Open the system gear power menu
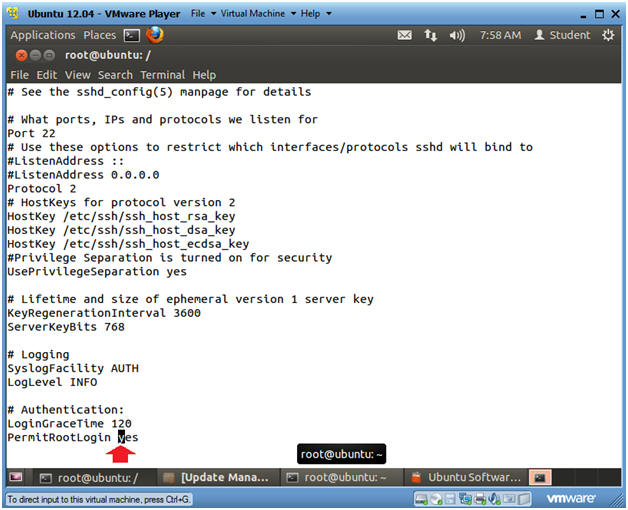Image resolution: width=628 pixels, height=510 pixels. coord(608,35)
